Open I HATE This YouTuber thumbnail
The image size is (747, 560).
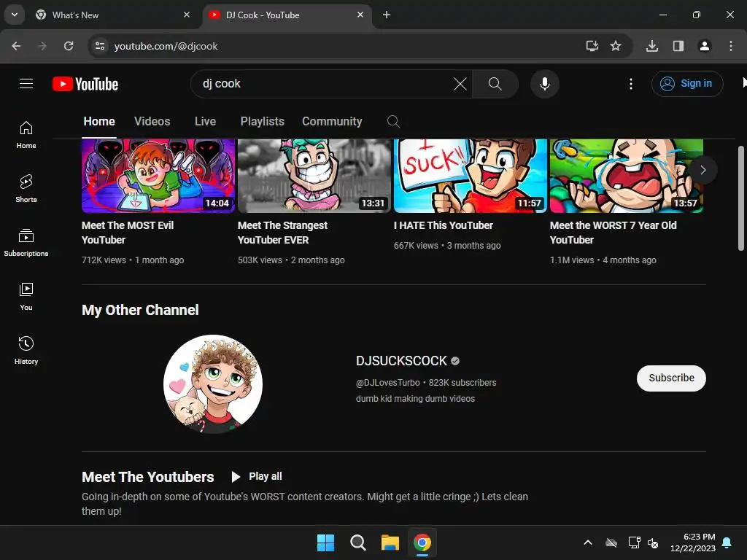tap(471, 176)
